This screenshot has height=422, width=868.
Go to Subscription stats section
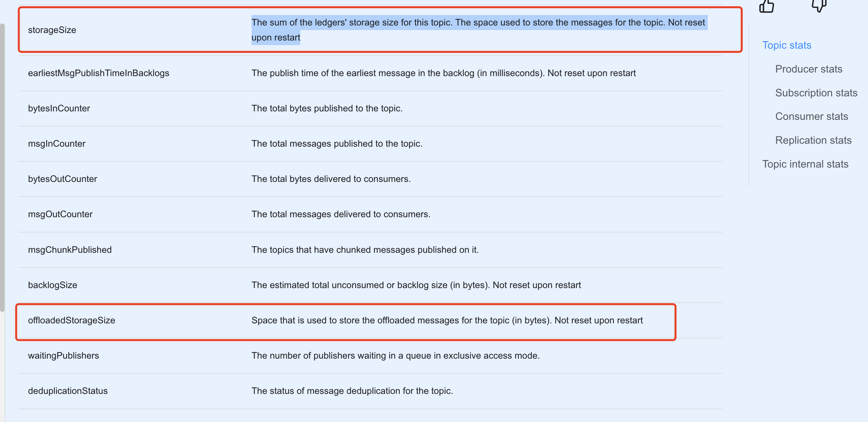click(816, 93)
